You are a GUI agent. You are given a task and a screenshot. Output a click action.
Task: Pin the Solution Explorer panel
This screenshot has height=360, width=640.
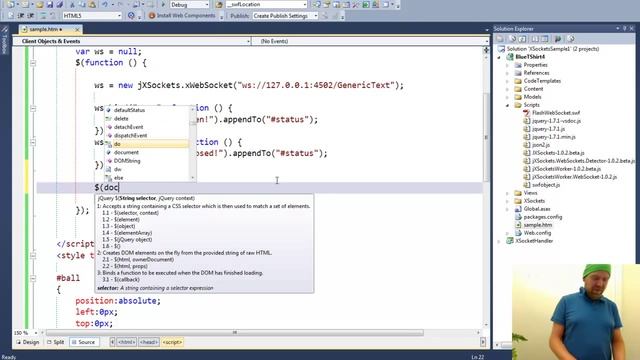coord(624,28)
